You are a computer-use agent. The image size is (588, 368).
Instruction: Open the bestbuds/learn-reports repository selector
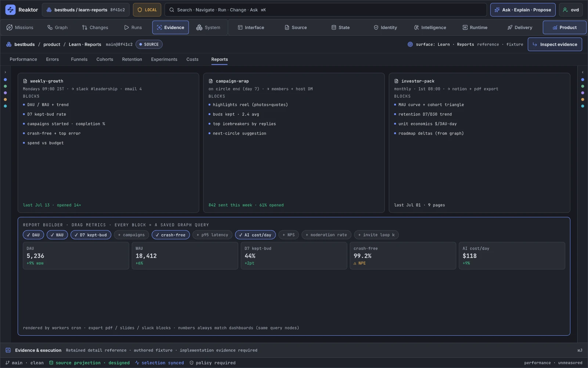click(x=86, y=10)
